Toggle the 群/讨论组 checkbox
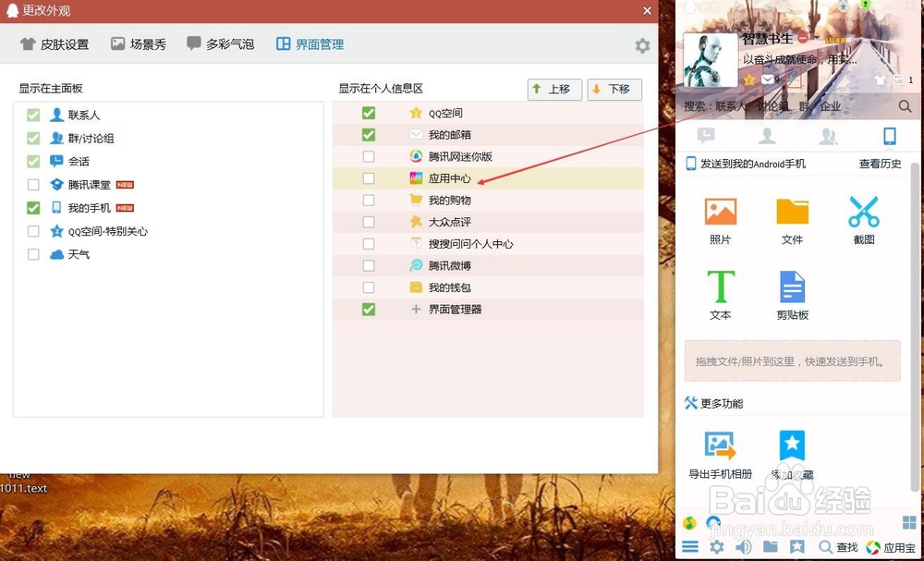The image size is (924, 561). [x=33, y=139]
